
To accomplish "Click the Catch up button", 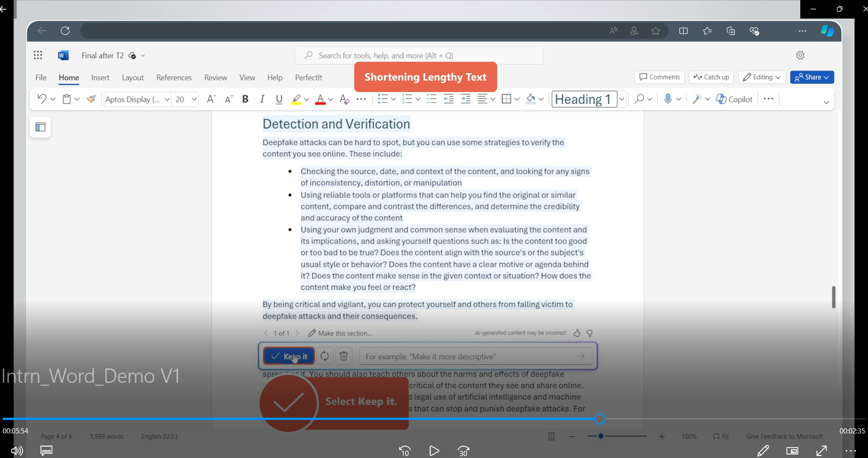I will pos(711,77).
